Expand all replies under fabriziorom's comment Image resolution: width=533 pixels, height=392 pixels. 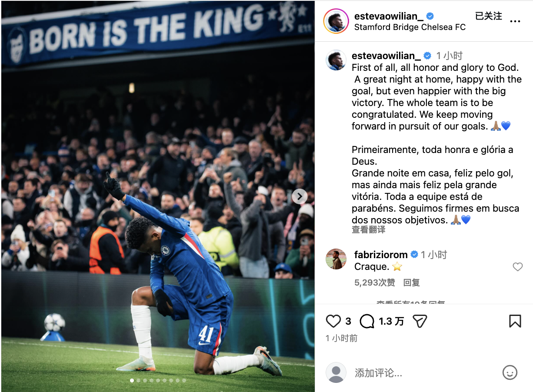pos(410,302)
